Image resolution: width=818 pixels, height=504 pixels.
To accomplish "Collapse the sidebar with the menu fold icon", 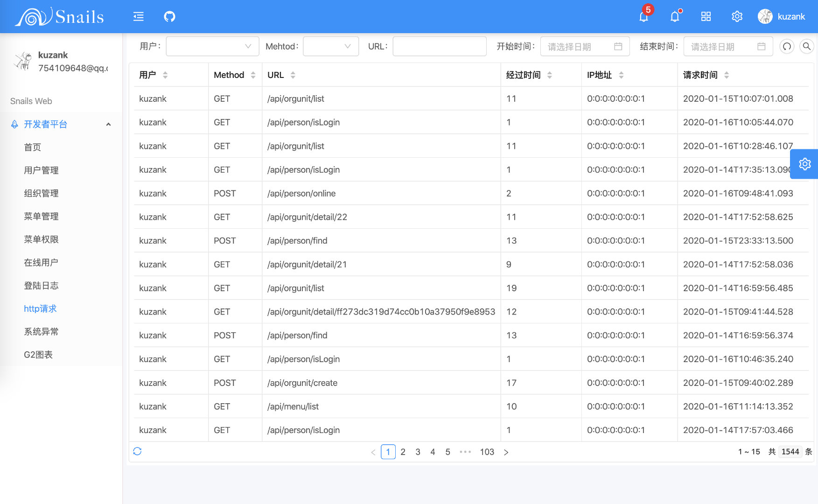I will (139, 17).
